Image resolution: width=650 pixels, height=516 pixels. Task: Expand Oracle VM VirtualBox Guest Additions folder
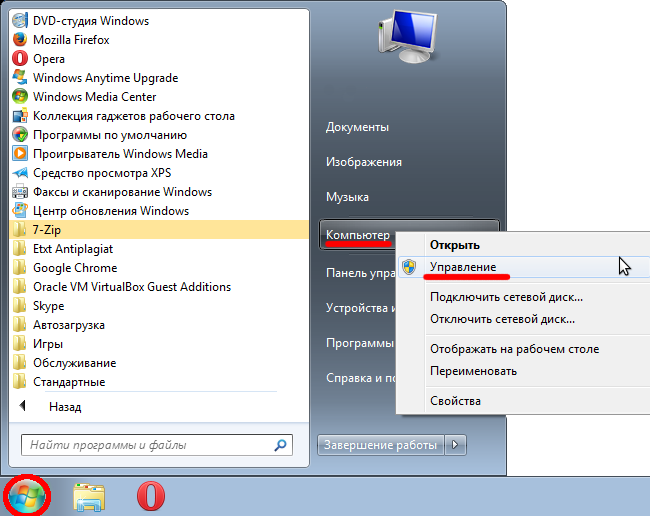tap(159, 287)
